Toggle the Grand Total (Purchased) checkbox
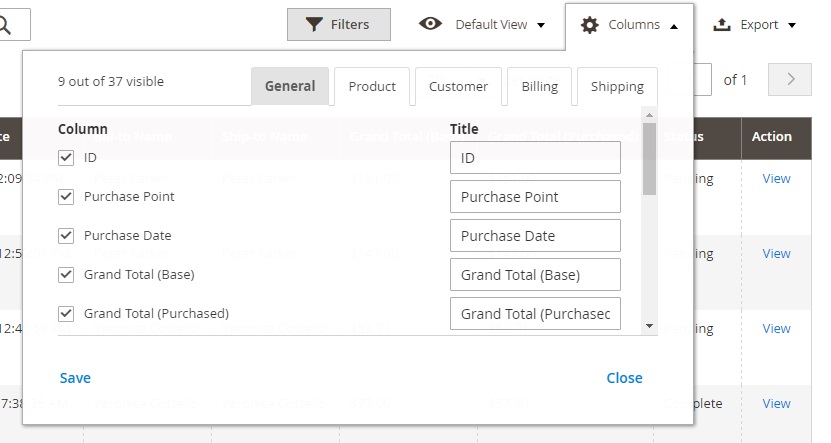 point(66,313)
